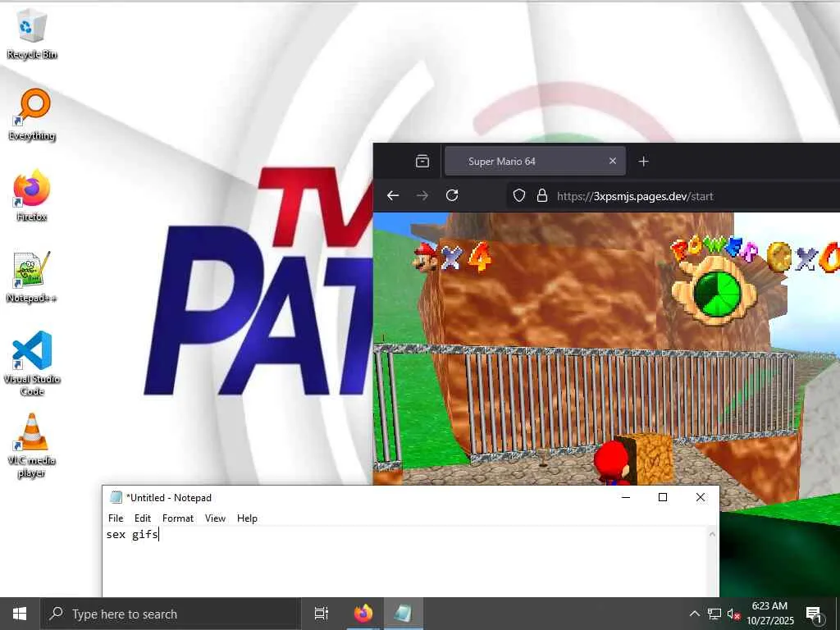Close the Untitled Notepad window
Viewport: 840px width, 630px height.
coord(701,497)
